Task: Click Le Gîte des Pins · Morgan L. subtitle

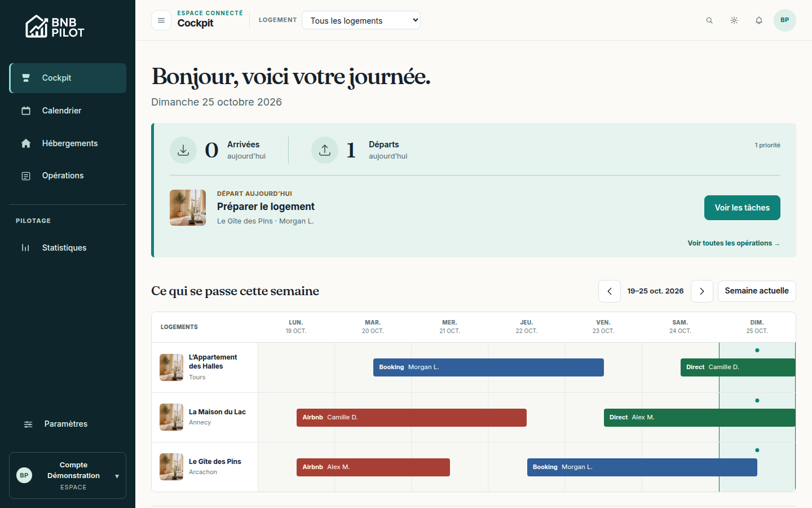Action: point(265,221)
